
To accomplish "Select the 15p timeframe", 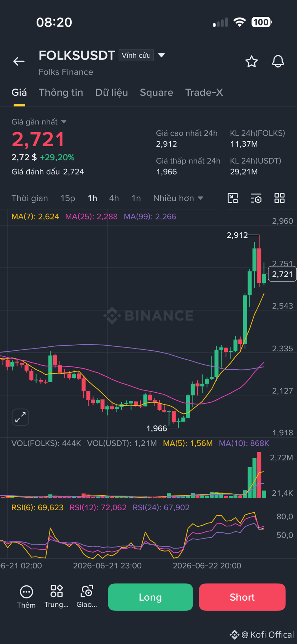I will coord(68,198).
